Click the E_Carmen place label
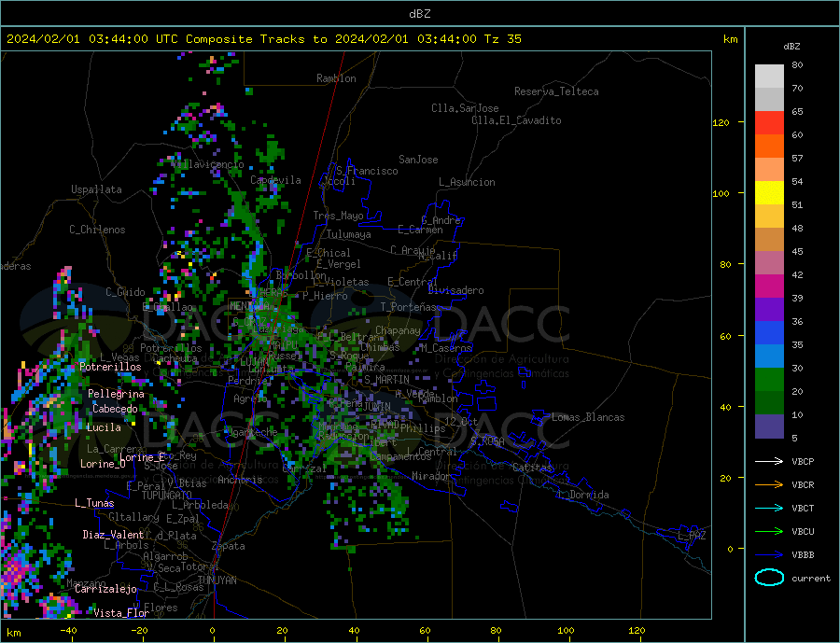The height and width of the screenshot is (643, 840). (421, 230)
